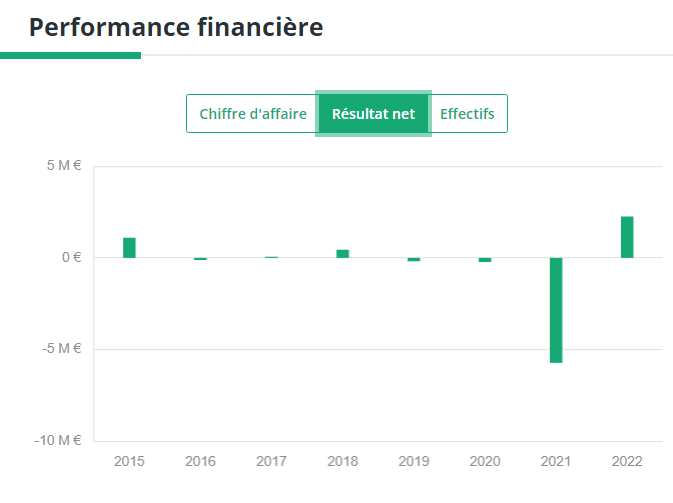Click the -5 M € axis label
This screenshot has height=503, width=673.
pyautogui.click(x=62, y=349)
